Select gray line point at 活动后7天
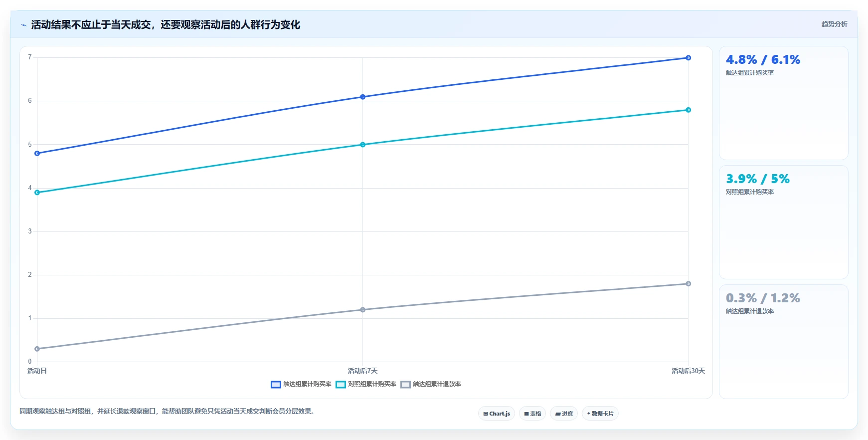 (362, 310)
